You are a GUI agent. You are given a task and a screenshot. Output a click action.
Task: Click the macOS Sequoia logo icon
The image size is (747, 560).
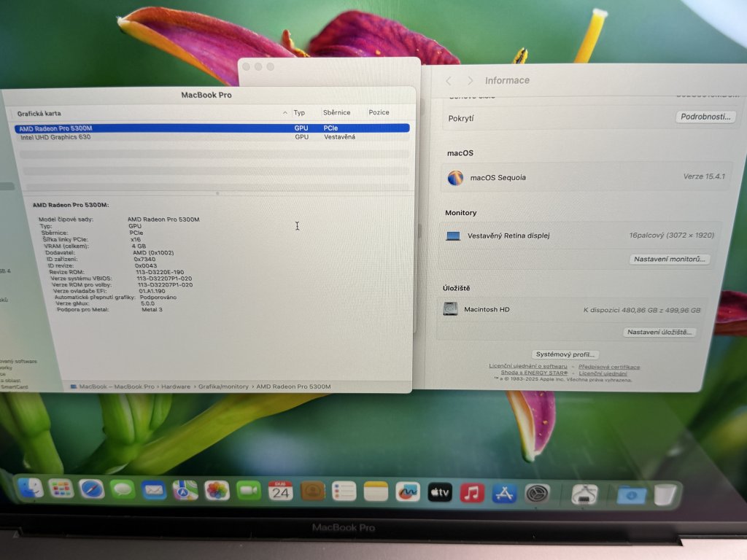pos(455,178)
